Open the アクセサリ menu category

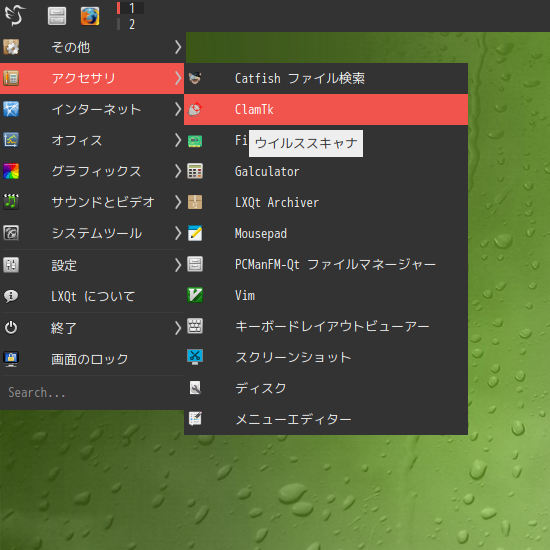[92, 78]
